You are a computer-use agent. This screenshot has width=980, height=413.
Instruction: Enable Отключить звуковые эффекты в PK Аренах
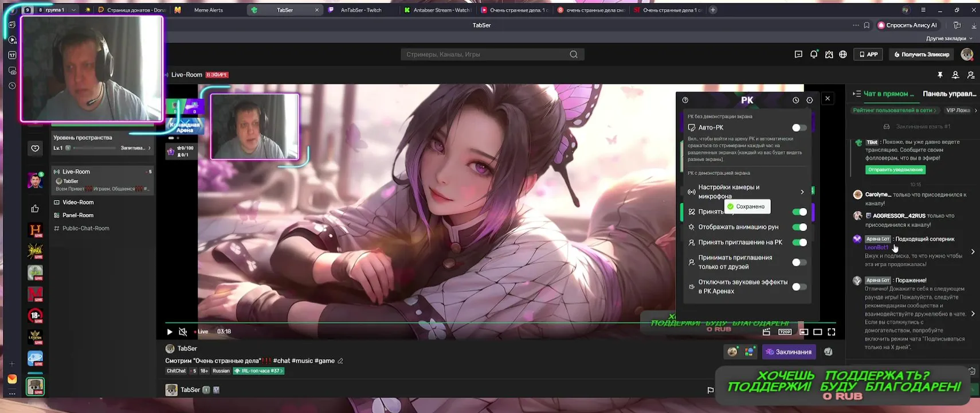[x=799, y=287]
